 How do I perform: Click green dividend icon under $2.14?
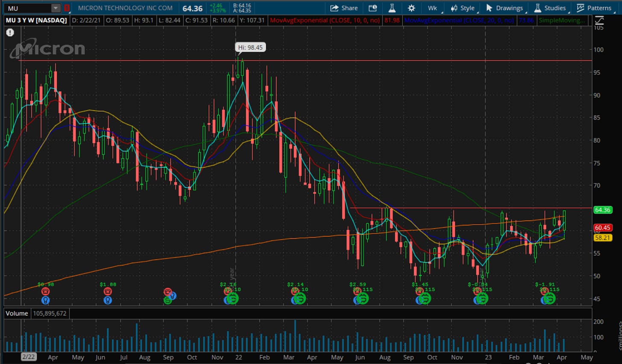tap(300, 299)
